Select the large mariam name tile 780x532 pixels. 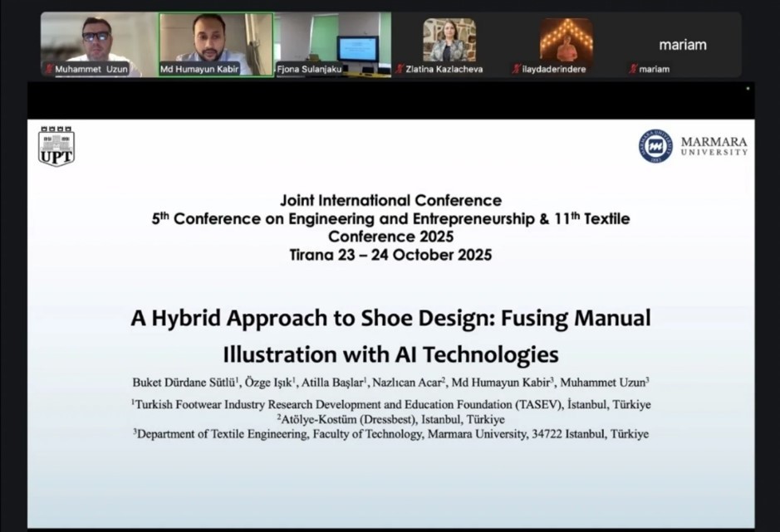[683, 44]
